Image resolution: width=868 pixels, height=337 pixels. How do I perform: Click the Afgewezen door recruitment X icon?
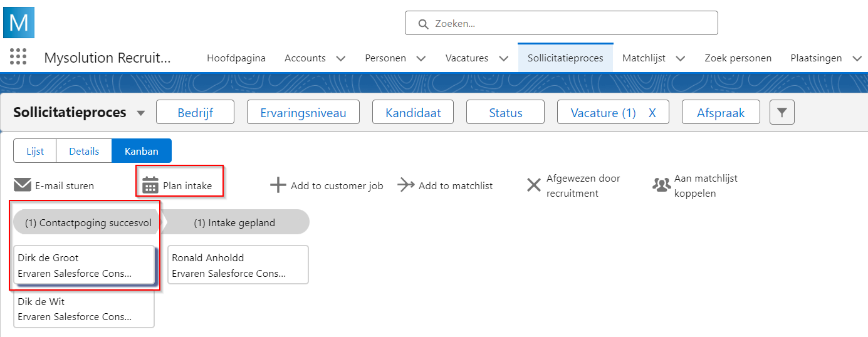[x=533, y=185]
